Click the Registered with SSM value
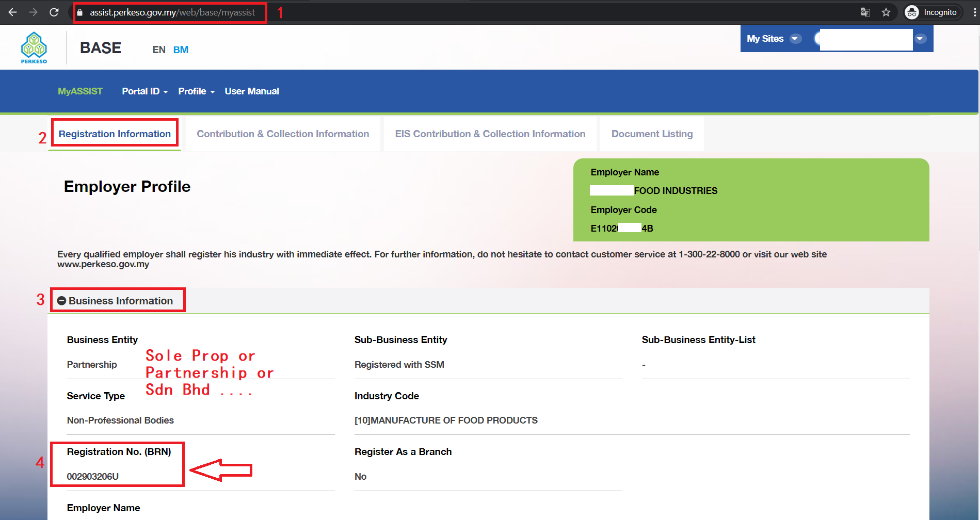 399,365
